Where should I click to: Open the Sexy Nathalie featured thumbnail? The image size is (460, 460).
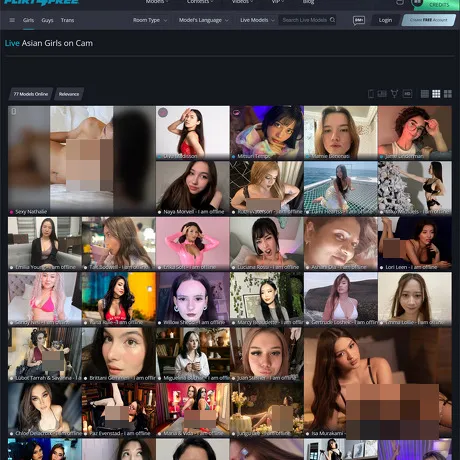click(x=82, y=161)
